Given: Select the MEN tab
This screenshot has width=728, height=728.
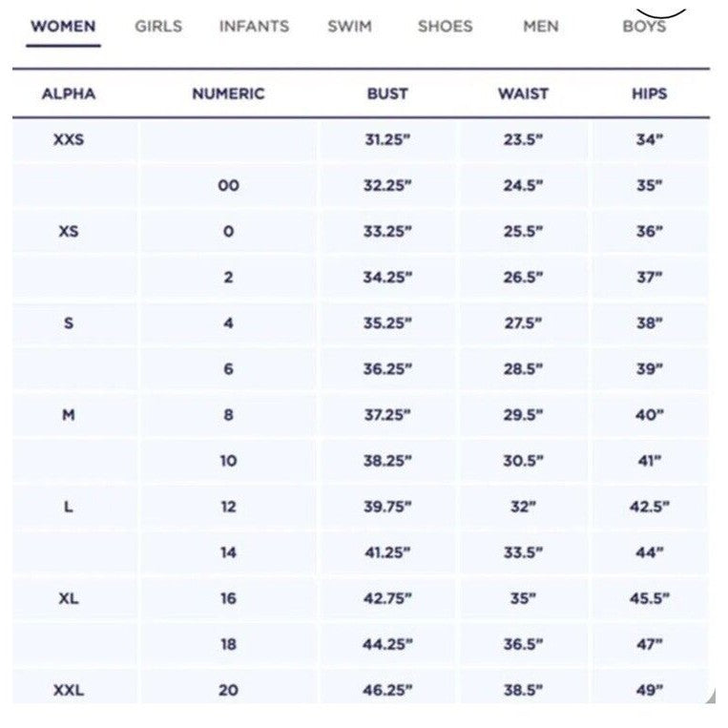Looking at the screenshot, I should 541,27.
